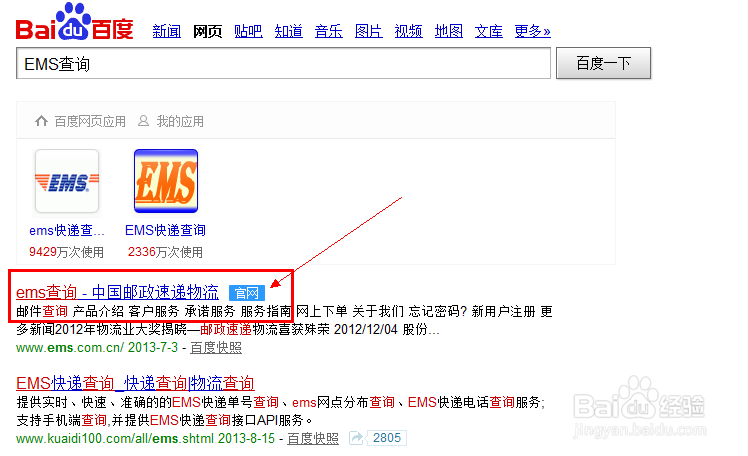748x456 pixels.
Task: Open 百度快照 for kuaidi100 result
Action: (313, 438)
